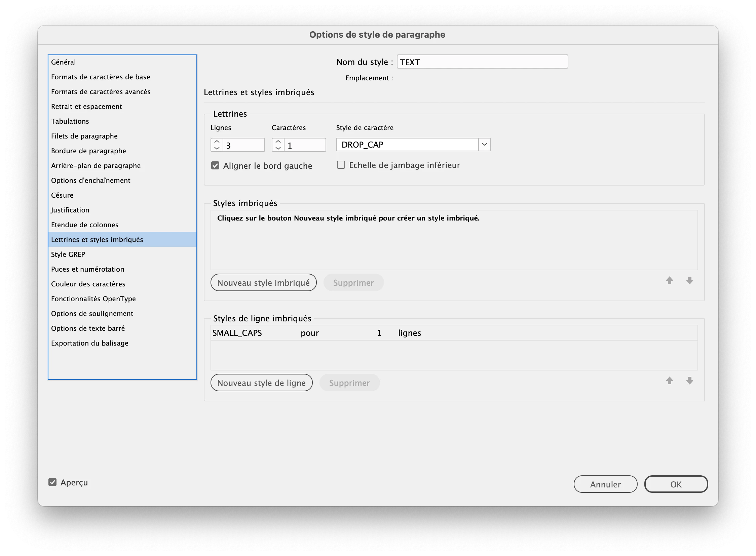Select Filets de paragraphe
756x556 pixels.
pos(122,136)
